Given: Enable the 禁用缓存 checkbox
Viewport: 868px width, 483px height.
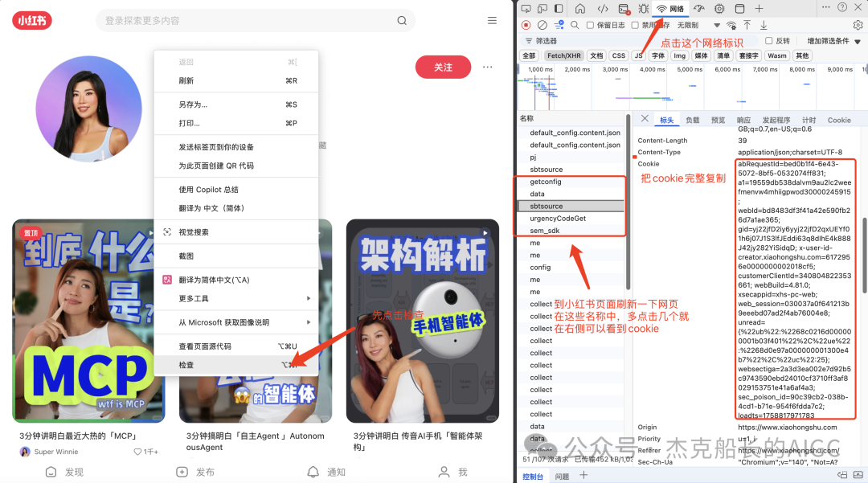Looking at the screenshot, I should [635, 25].
